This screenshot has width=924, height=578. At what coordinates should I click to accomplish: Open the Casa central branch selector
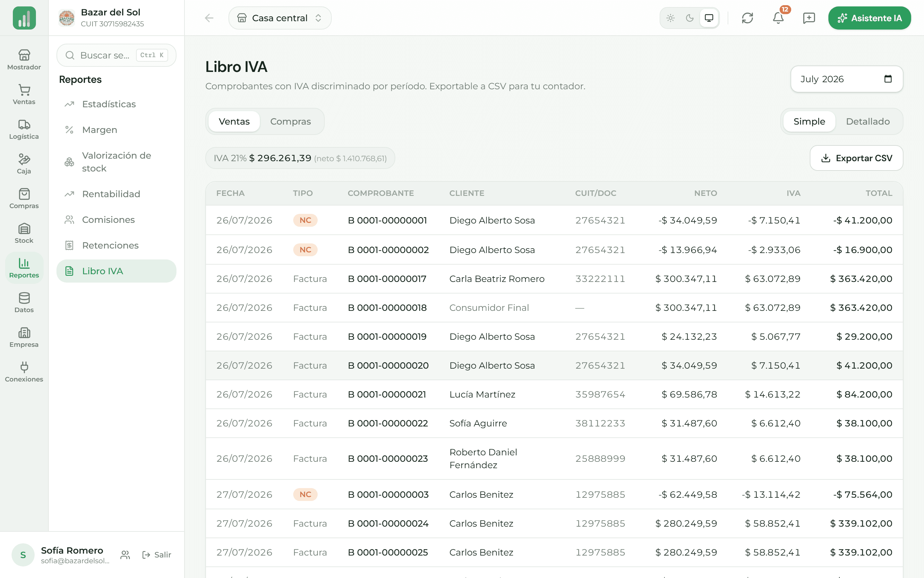pos(279,18)
